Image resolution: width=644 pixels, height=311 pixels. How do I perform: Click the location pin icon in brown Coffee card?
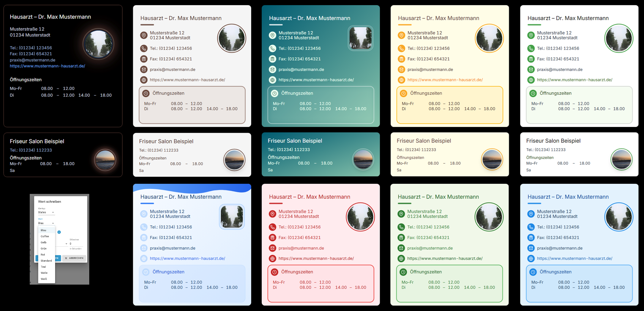pos(144,35)
